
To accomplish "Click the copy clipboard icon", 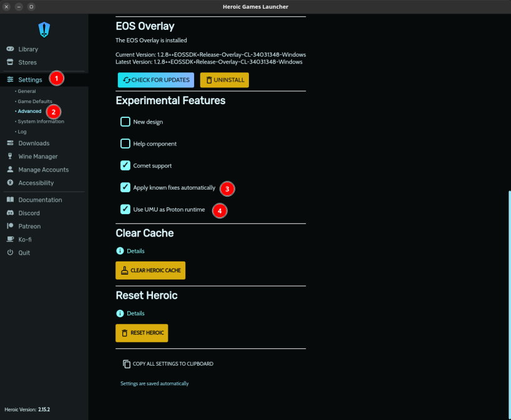I will click(x=127, y=364).
